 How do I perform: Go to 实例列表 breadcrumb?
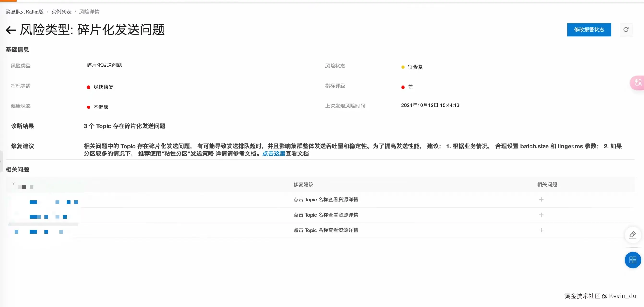(61, 12)
